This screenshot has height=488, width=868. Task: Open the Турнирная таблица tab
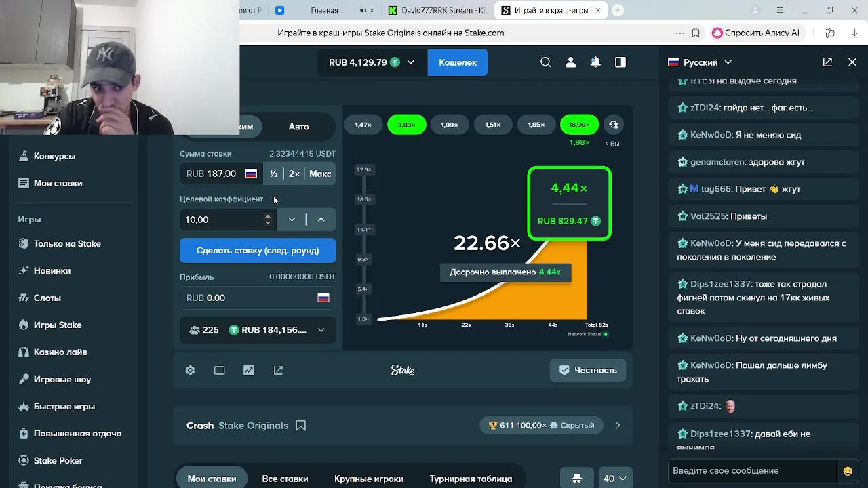[471, 479]
